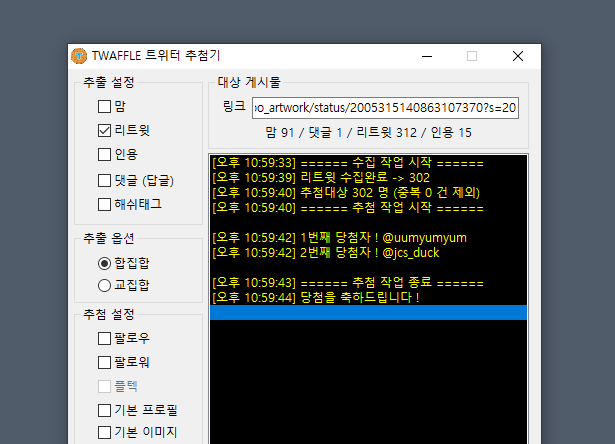This screenshot has height=444, width=615.
Task: Close the TWAFFLE window
Action: point(518,56)
